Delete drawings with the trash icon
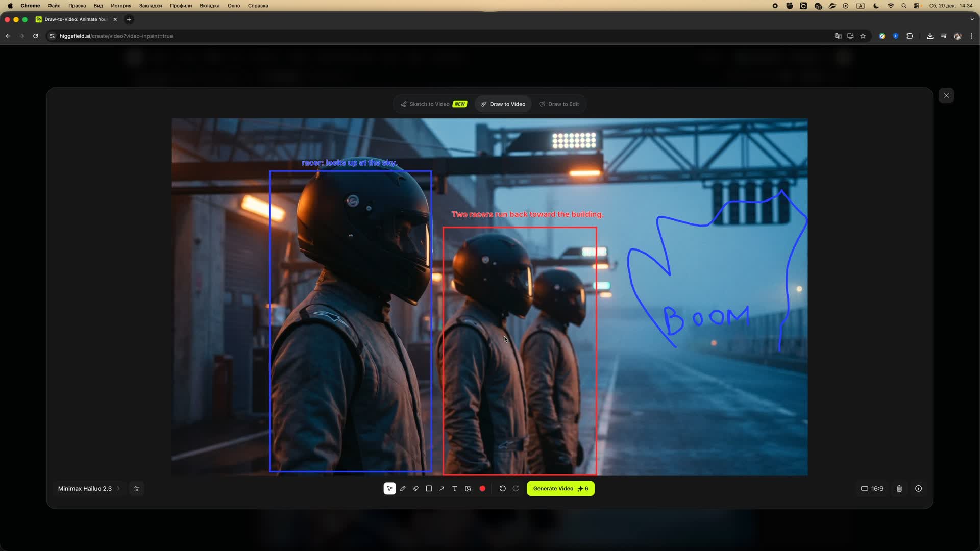 coord(899,489)
